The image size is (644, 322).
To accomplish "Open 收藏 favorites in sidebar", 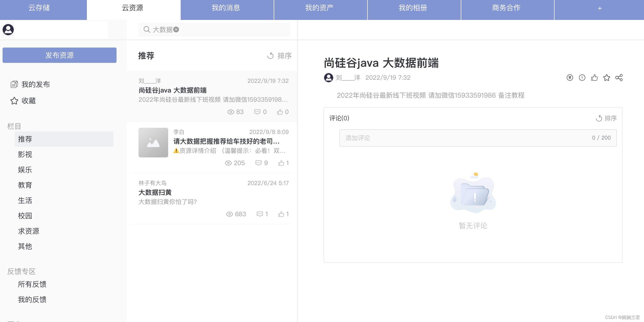I will [x=28, y=101].
